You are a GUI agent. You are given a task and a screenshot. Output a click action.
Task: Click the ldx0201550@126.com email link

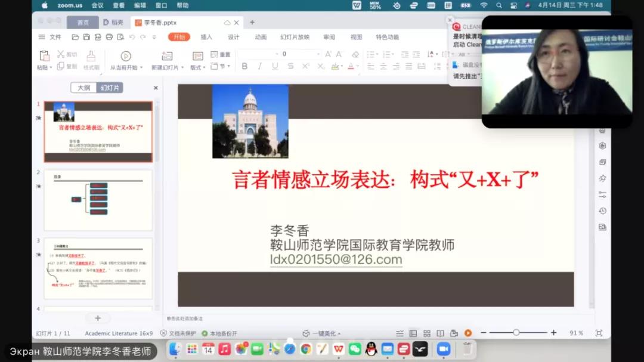[336, 259]
